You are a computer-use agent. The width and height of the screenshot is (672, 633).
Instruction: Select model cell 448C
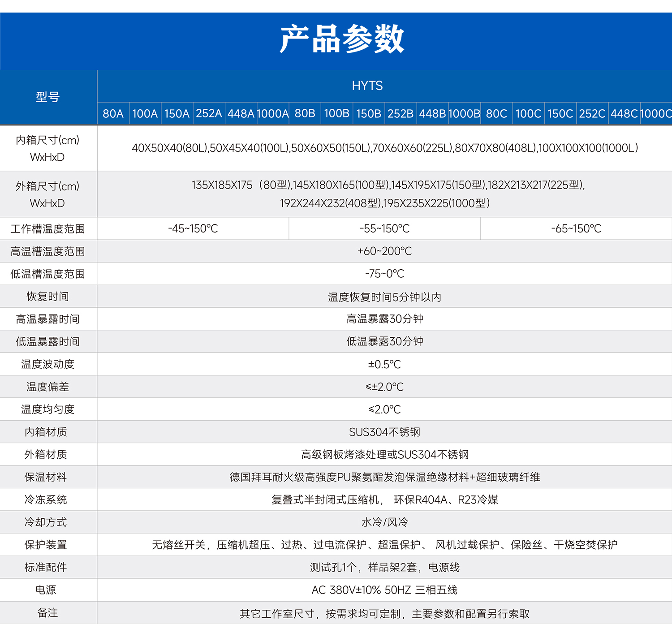click(624, 113)
